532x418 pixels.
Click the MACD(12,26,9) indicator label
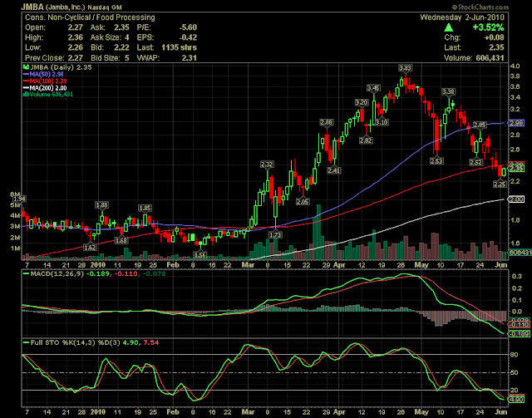[x=57, y=273]
